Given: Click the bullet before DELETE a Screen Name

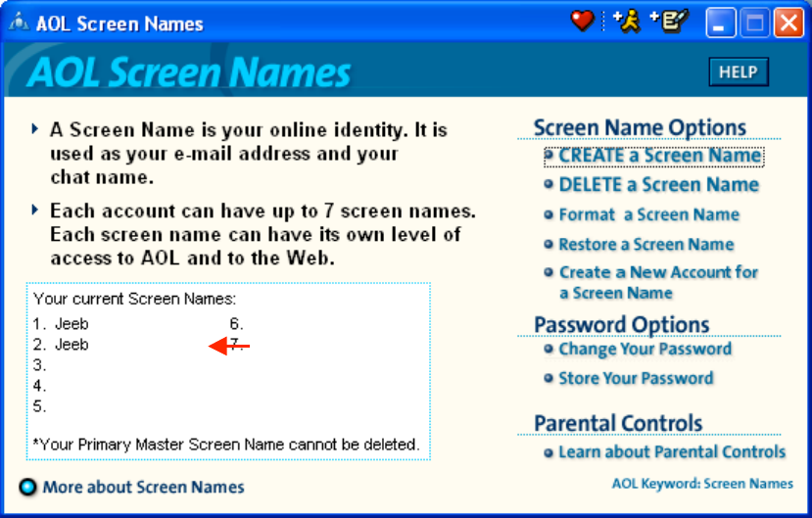Looking at the screenshot, I should point(549,184).
